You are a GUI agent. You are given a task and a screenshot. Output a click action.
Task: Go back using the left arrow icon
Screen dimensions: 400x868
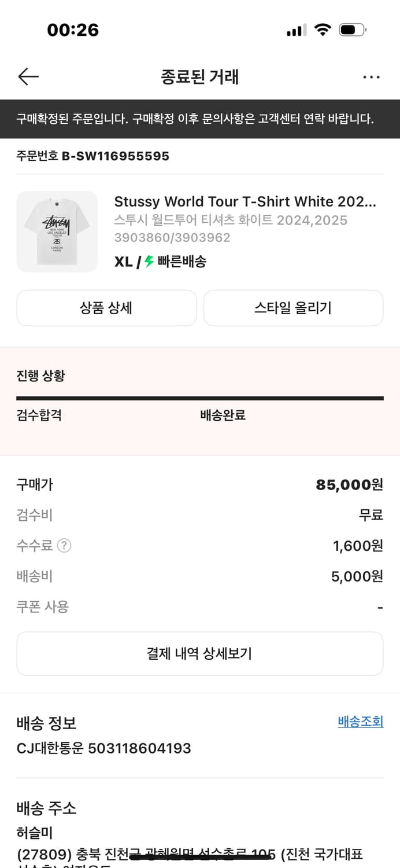[x=28, y=76]
